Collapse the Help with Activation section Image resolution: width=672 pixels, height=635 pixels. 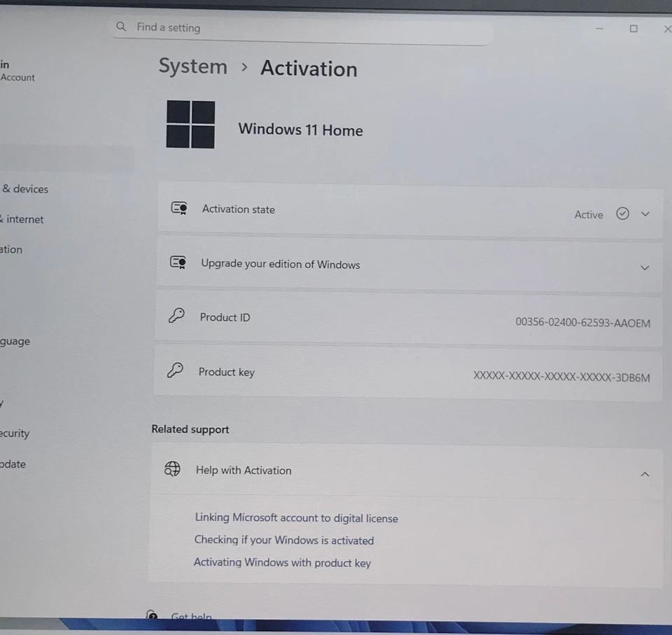[645, 474]
